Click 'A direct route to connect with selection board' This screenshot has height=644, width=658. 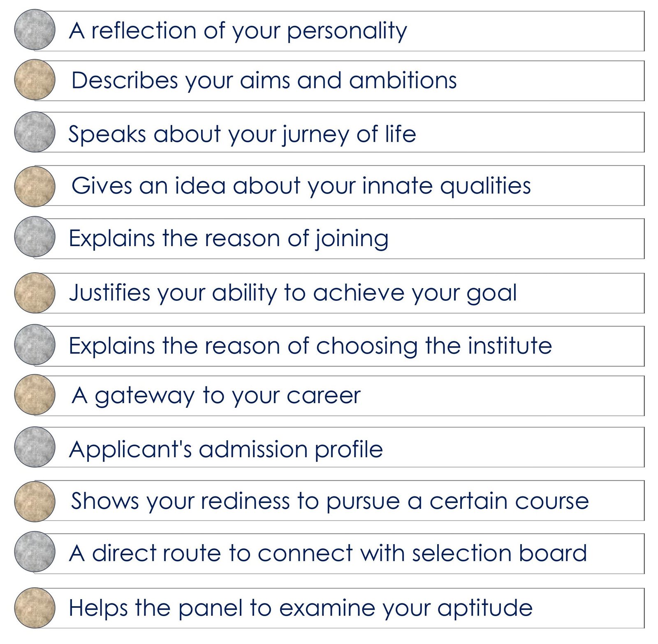point(328,553)
